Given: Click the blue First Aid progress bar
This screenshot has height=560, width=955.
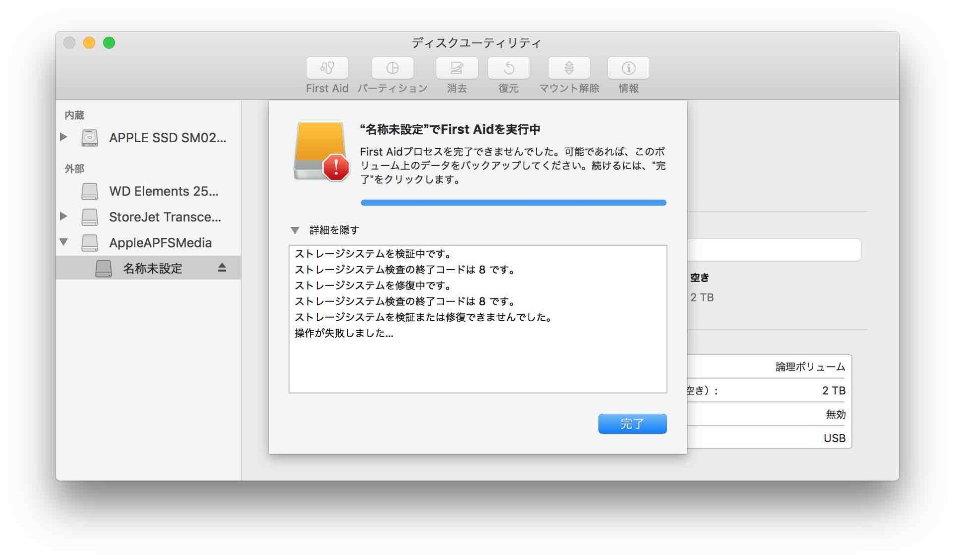Looking at the screenshot, I should (x=513, y=202).
